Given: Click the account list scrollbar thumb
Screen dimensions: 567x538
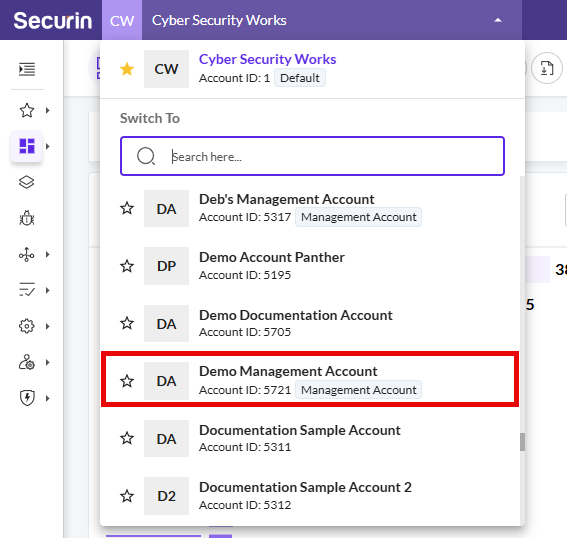Looking at the screenshot, I should pyautogui.click(x=522, y=442).
